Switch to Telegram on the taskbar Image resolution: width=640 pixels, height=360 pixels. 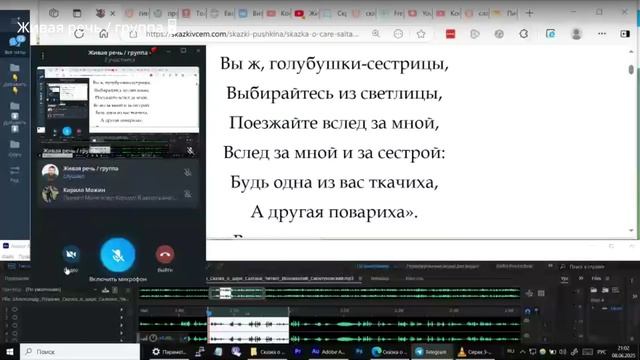coord(431,351)
